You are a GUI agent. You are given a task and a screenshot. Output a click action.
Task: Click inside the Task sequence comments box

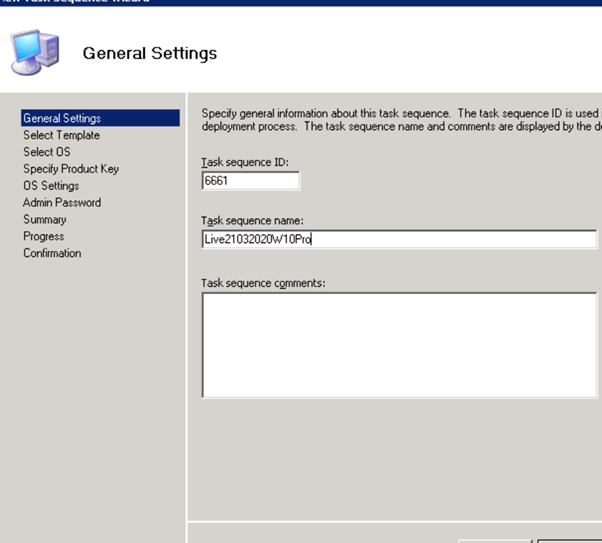400,343
